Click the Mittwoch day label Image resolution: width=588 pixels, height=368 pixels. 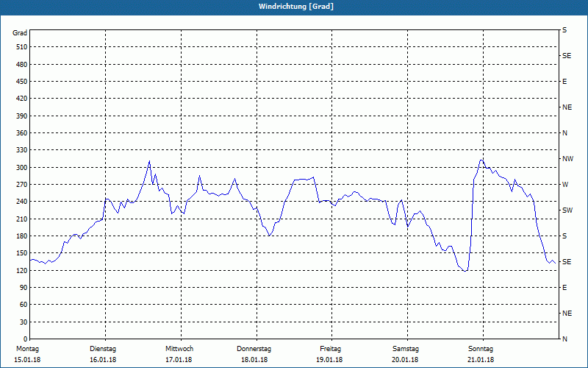coord(179,349)
